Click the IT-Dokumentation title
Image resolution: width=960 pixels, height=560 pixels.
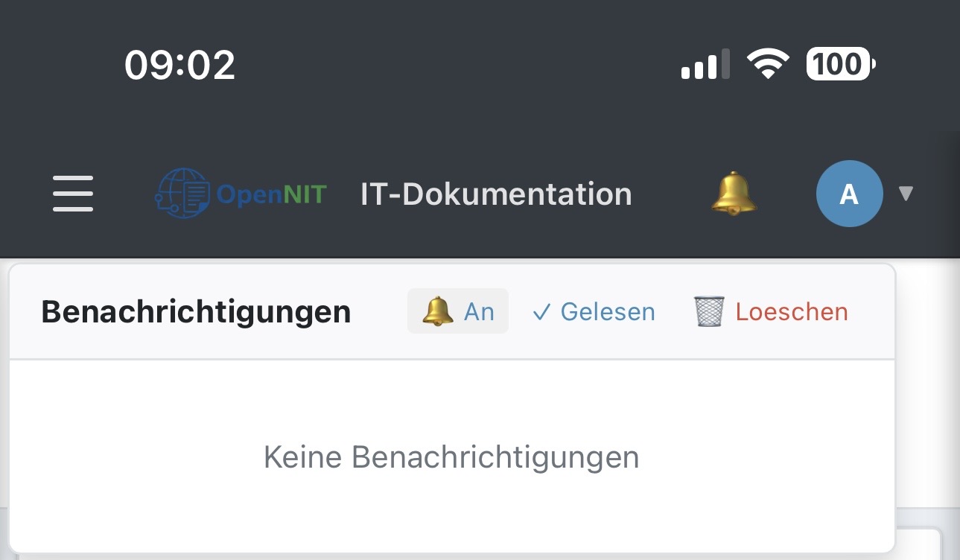(496, 194)
